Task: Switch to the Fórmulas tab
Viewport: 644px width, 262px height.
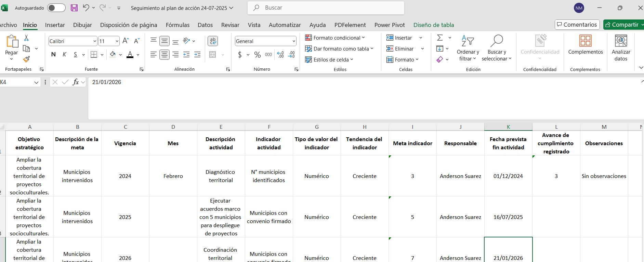Action: click(178, 25)
